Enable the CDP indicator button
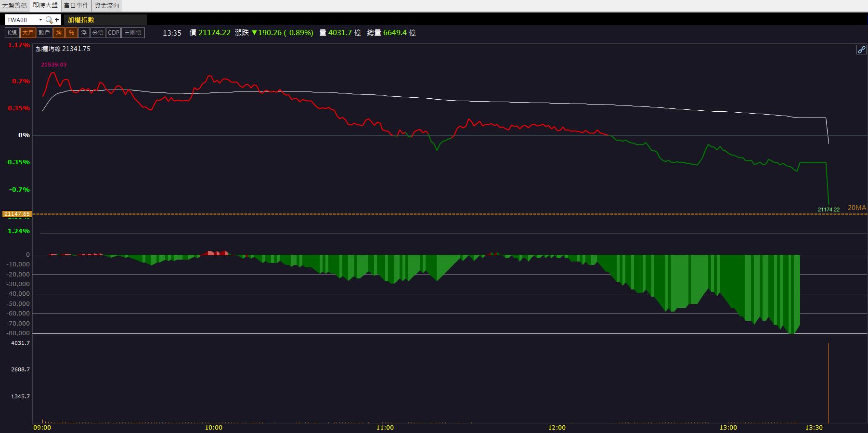 pyautogui.click(x=114, y=33)
